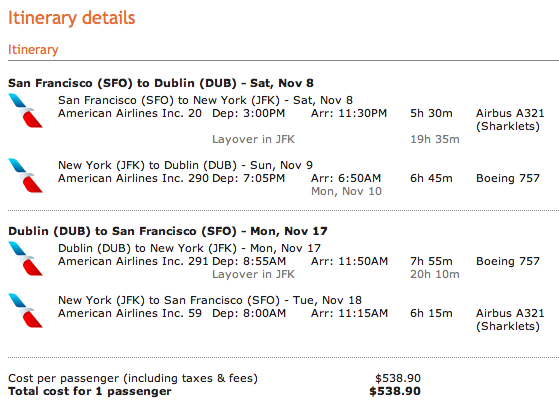The image size is (559, 416).
Task: Select San Francisco to Dublin Sat, Nov 8 heading
Action: (x=161, y=83)
